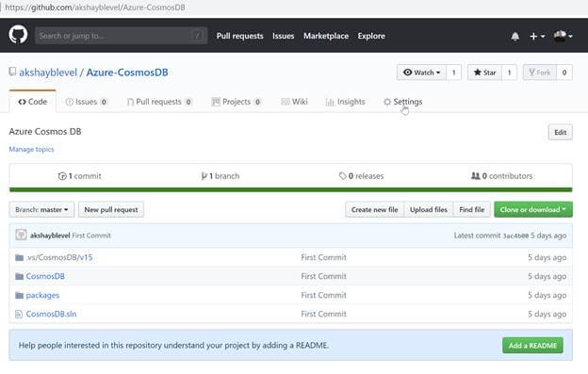Viewport: 588px width, 374px height.
Task: Open the Azure-CosmosDB repository name link
Action: coord(127,73)
